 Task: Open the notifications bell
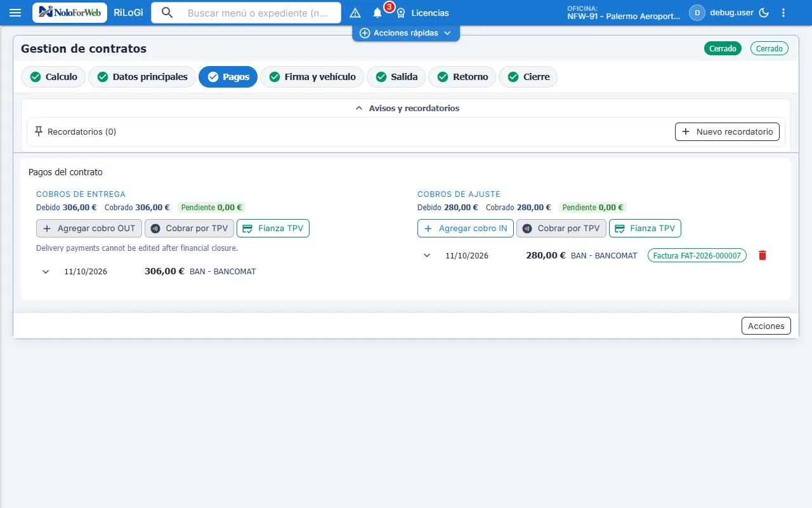pyautogui.click(x=377, y=13)
